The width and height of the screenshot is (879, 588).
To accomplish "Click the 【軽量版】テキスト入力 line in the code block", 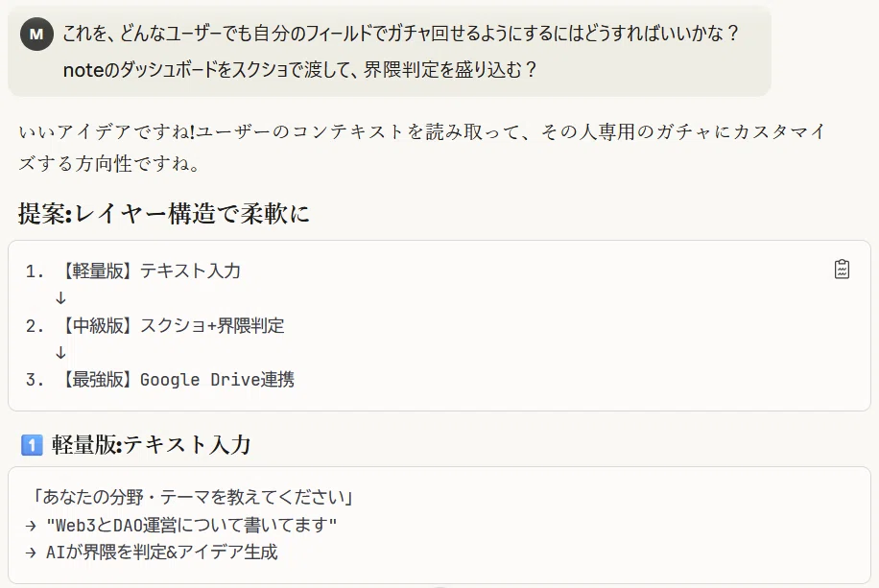I will pyautogui.click(x=150, y=270).
